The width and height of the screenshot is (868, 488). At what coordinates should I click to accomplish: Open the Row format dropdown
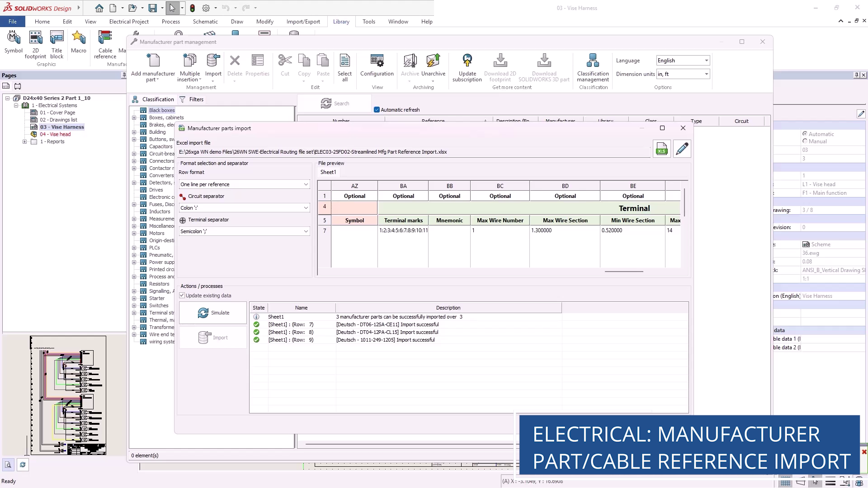[x=244, y=184]
